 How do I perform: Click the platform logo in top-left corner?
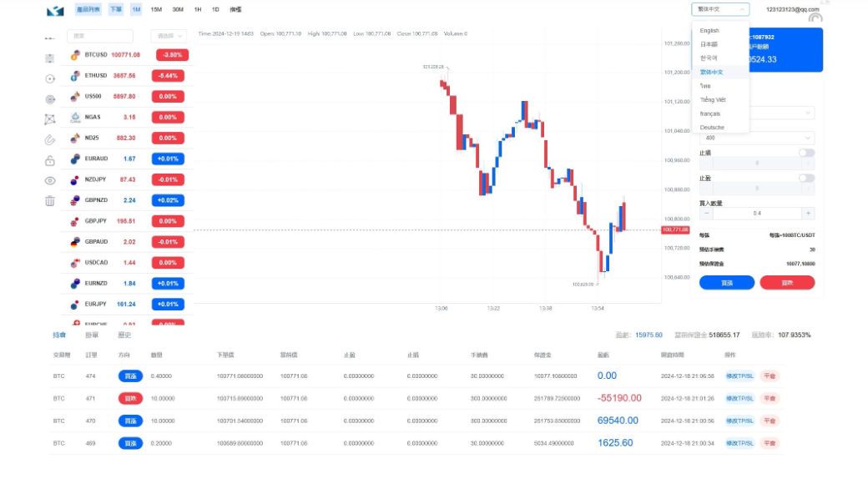pyautogui.click(x=55, y=11)
